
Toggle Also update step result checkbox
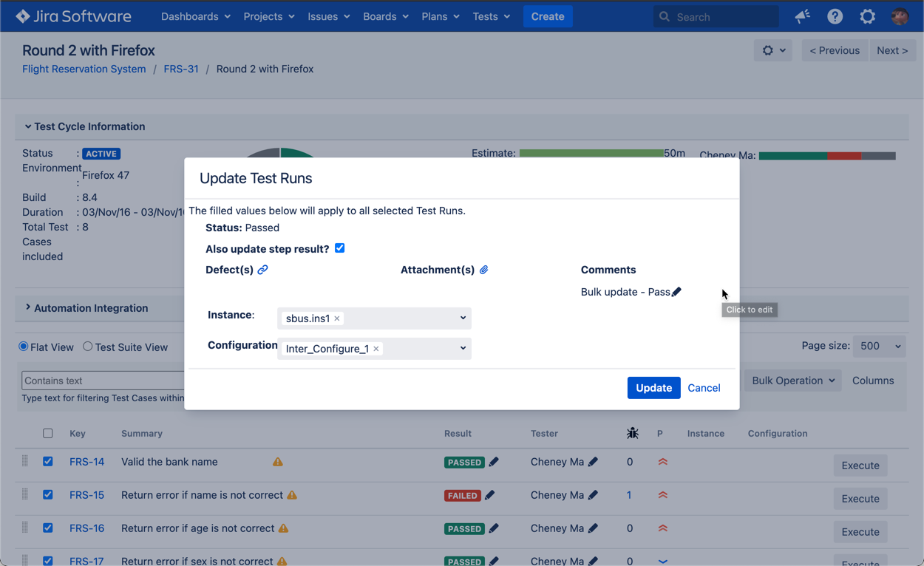pyautogui.click(x=340, y=248)
